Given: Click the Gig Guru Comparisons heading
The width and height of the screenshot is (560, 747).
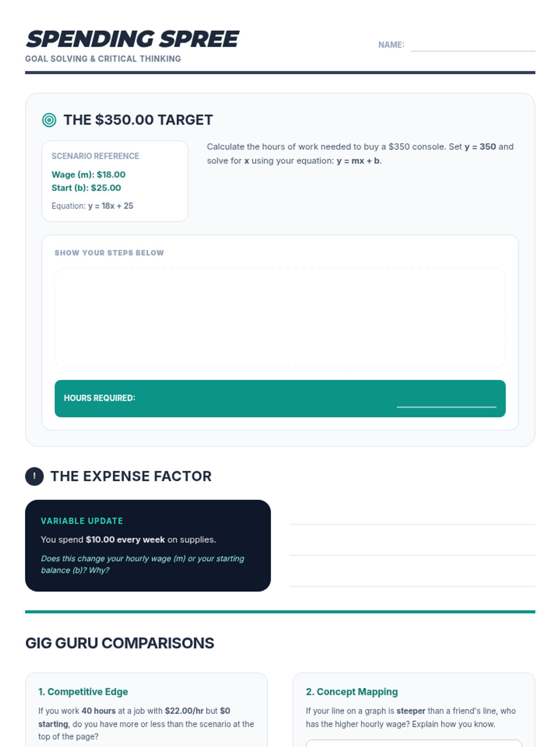Looking at the screenshot, I should 119,643.
